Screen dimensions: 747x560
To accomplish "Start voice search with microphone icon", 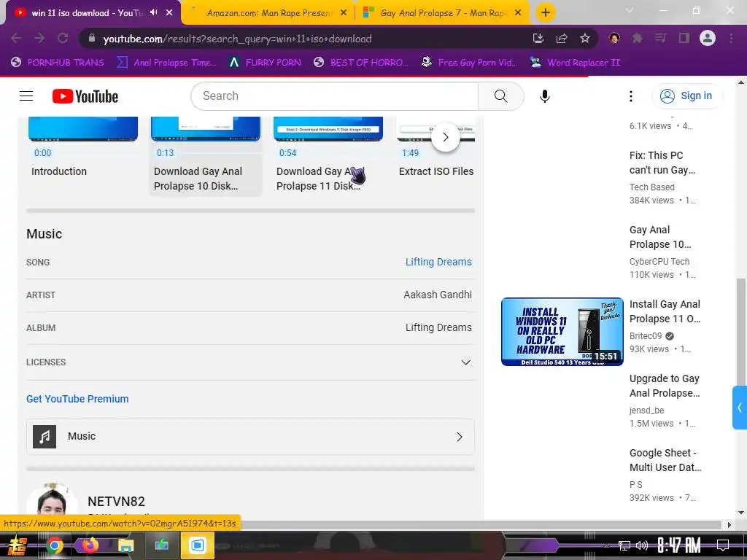I will tap(544, 96).
